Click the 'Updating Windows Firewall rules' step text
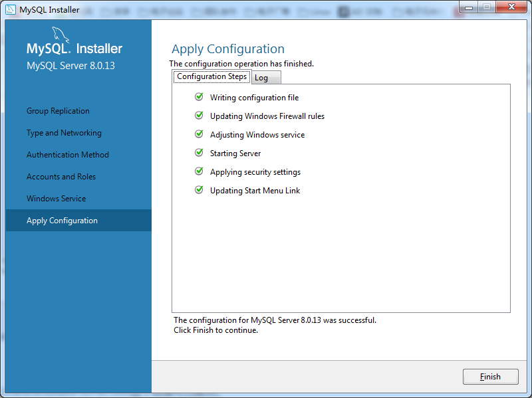Viewport: 532px width, 398px height. pos(267,116)
